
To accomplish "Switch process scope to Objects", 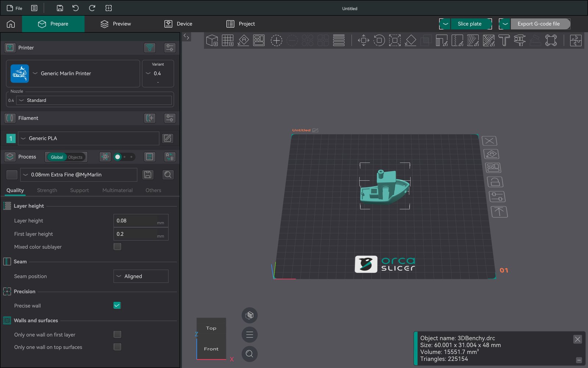I will tap(75, 157).
